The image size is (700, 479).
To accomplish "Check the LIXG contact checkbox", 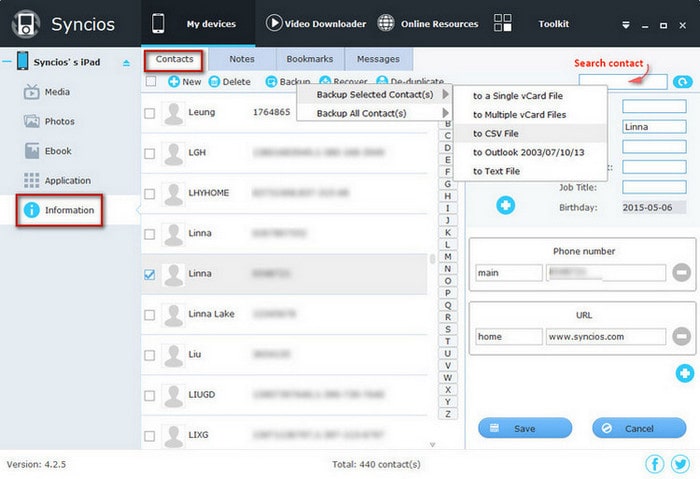I will (150, 436).
